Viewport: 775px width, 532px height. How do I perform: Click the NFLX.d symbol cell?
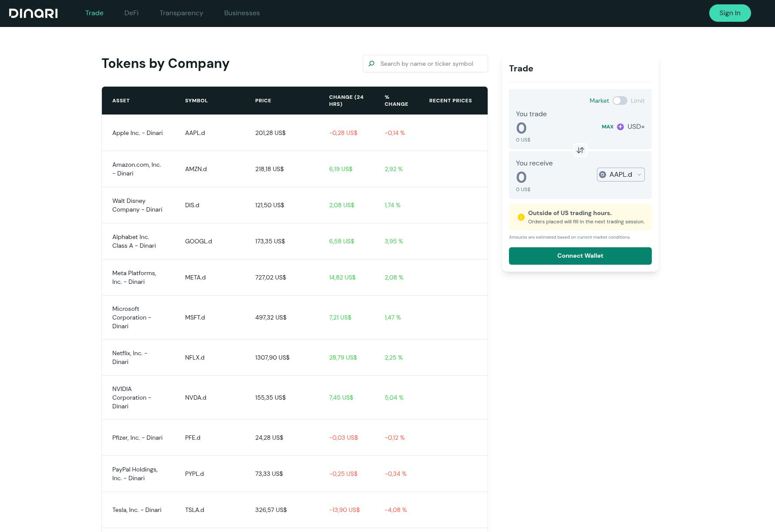click(x=195, y=357)
